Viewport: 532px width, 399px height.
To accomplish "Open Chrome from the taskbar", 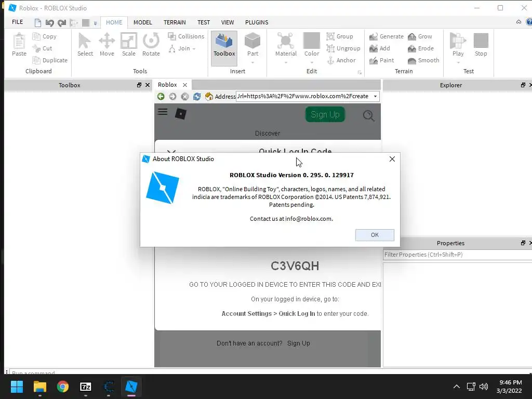I will click(x=63, y=387).
